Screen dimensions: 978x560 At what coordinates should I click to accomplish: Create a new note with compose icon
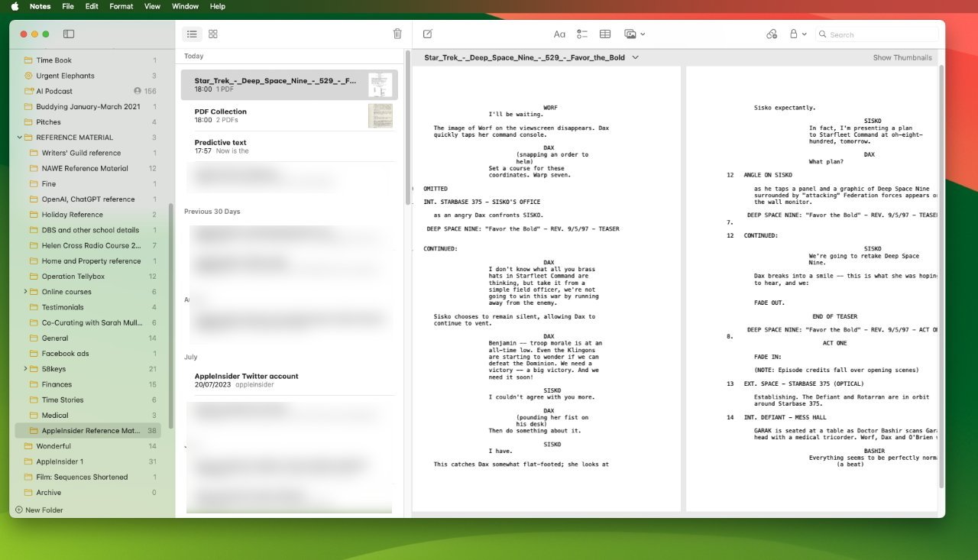[428, 34]
